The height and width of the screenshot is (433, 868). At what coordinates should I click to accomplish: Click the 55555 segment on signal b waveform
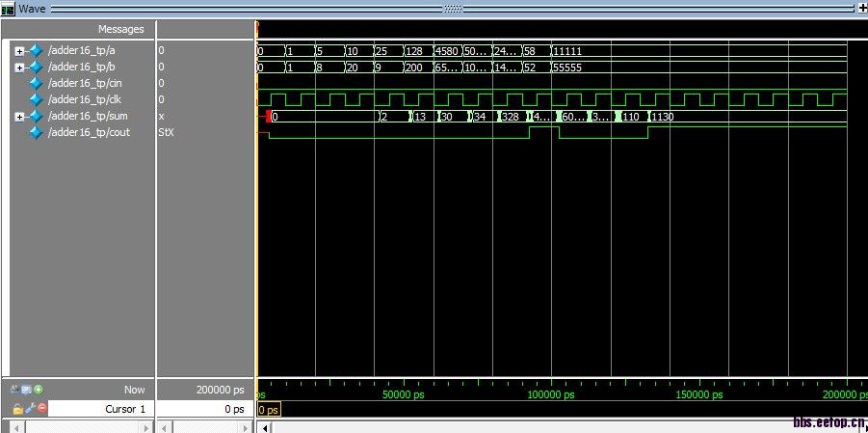click(x=698, y=68)
